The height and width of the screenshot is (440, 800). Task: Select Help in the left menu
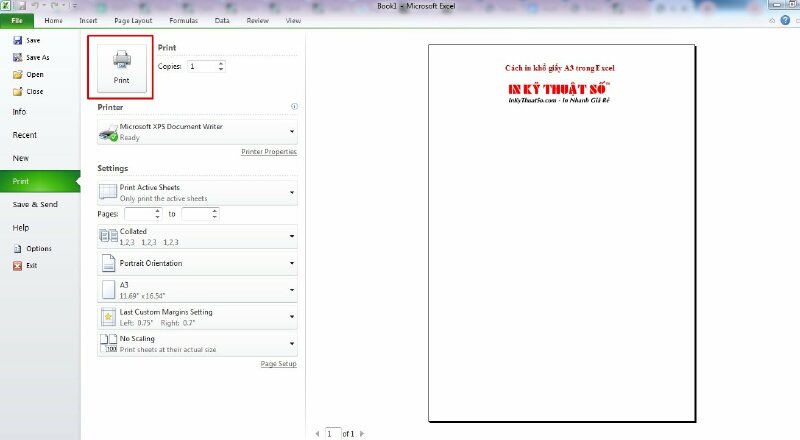point(21,228)
